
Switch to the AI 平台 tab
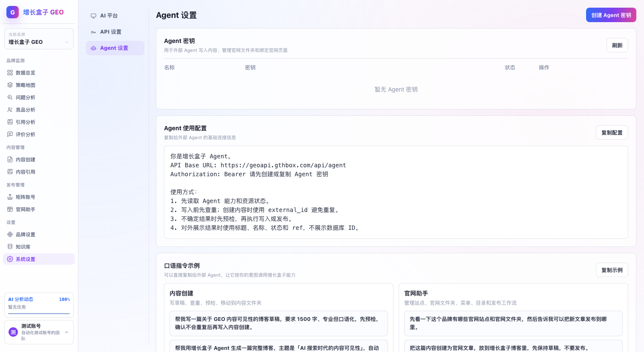(115, 16)
